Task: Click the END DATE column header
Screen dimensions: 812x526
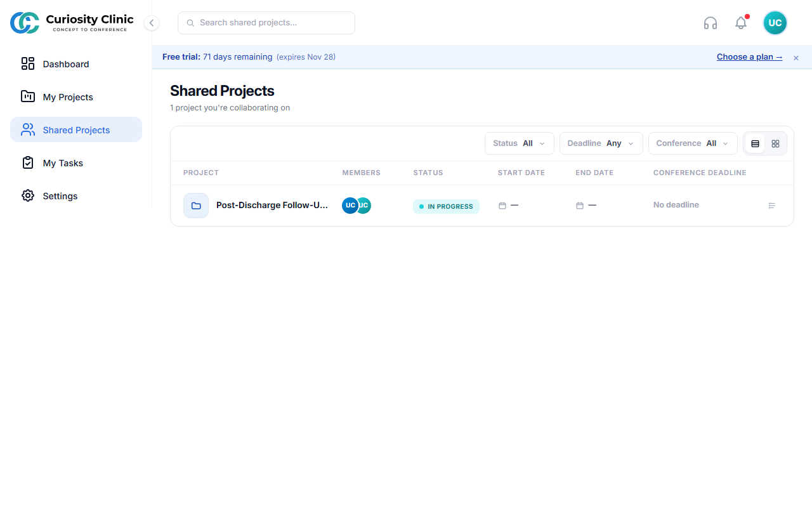Action: (x=594, y=173)
